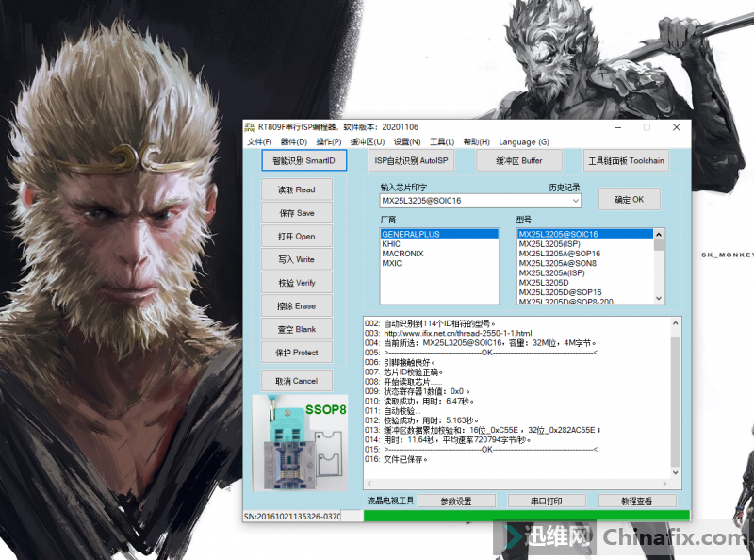Viewport: 754px width, 560px height.
Task: Click the 打开 Open button
Action: coord(297,237)
